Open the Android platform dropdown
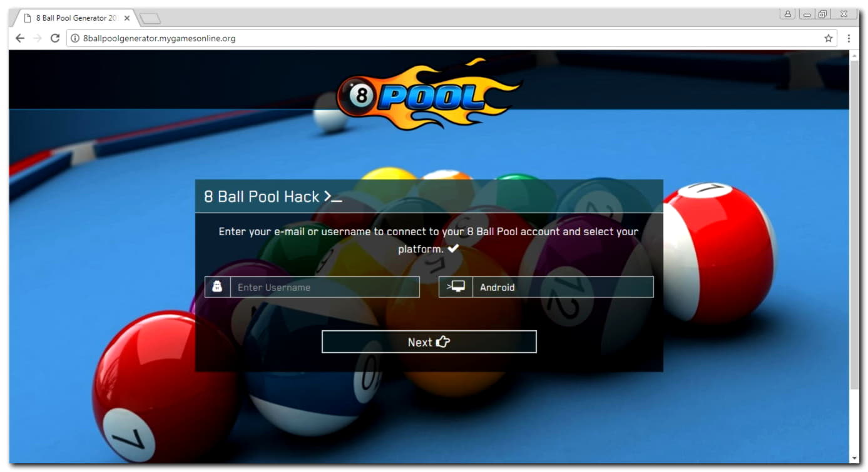The width and height of the screenshot is (868, 472). 563,287
